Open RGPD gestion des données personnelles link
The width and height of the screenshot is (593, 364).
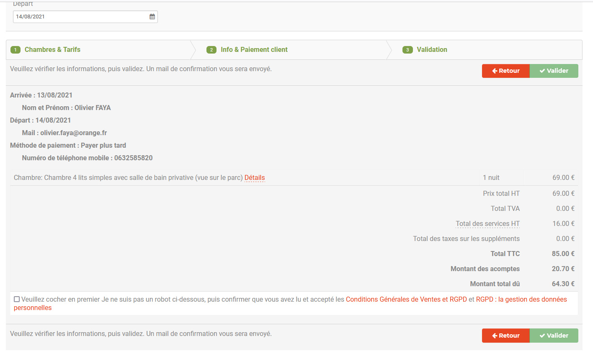coord(521,300)
